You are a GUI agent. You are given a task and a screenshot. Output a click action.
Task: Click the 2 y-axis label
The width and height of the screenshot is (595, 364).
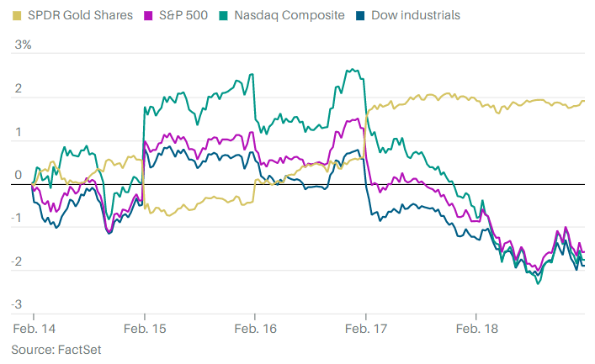pyautogui.click(x=18, y=88)
